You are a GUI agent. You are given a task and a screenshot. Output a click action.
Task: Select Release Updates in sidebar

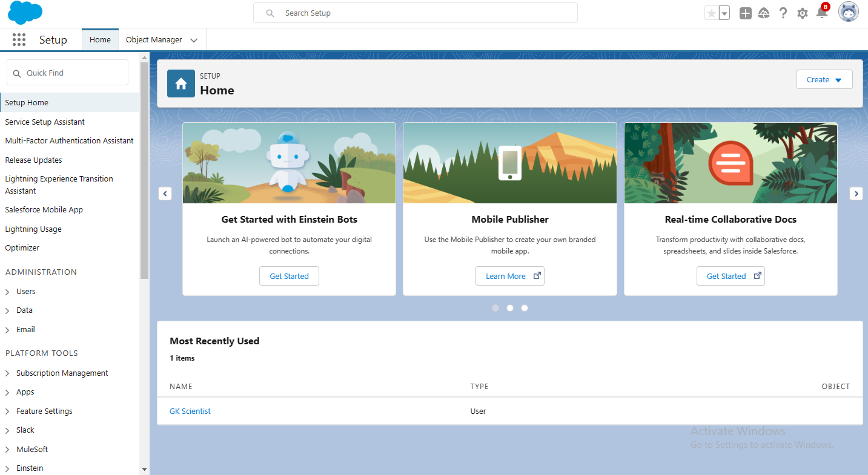click(x=34, y=160)
